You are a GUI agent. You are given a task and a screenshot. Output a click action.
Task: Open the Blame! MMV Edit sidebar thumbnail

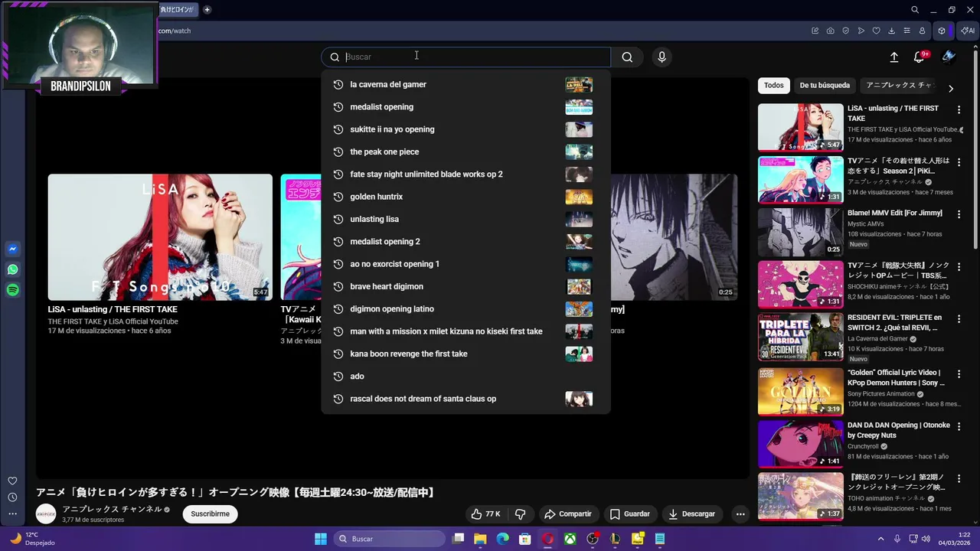point(801,232)
